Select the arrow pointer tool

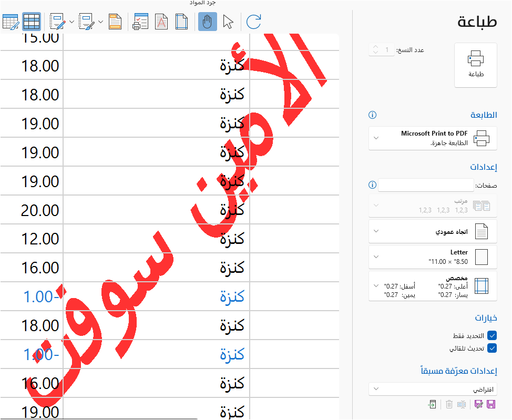228,22
